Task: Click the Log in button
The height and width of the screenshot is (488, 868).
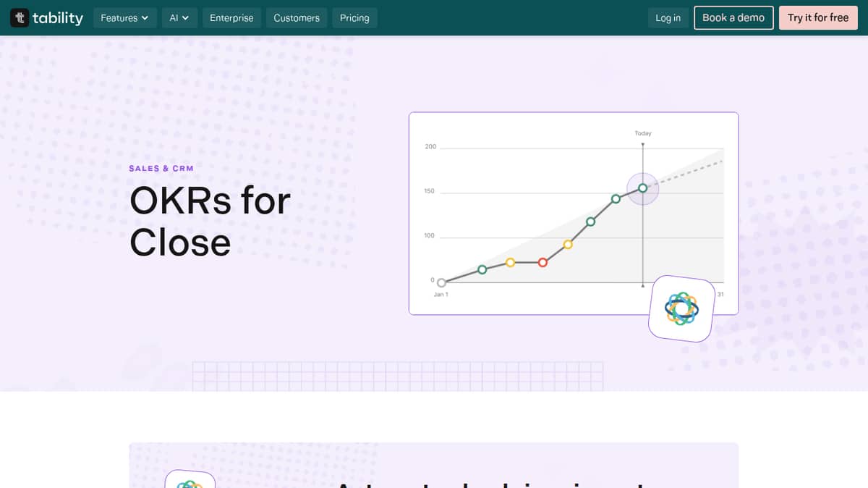Action: click(668, 18)
